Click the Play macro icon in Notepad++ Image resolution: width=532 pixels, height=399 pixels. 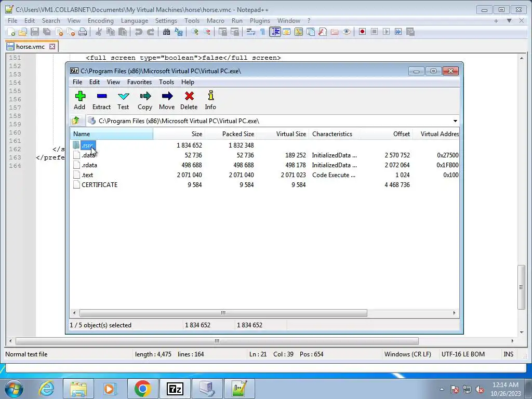pos(386,32)
